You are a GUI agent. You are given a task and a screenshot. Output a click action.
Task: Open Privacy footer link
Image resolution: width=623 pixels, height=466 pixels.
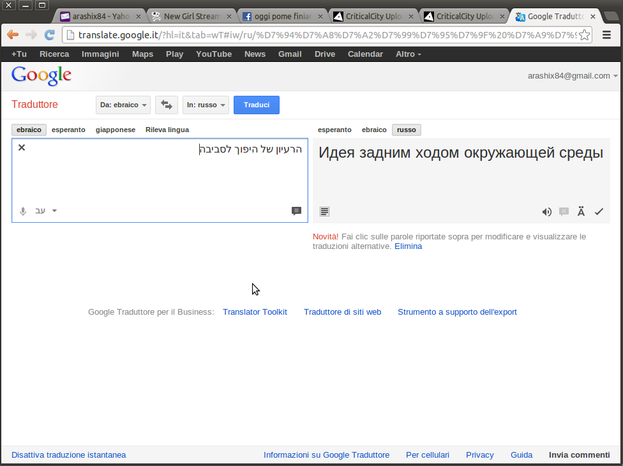click(x=480, y=455)
